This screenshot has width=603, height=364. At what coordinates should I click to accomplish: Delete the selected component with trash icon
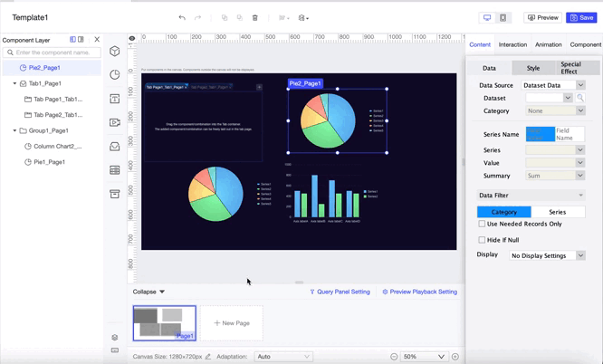pos(255,18)
